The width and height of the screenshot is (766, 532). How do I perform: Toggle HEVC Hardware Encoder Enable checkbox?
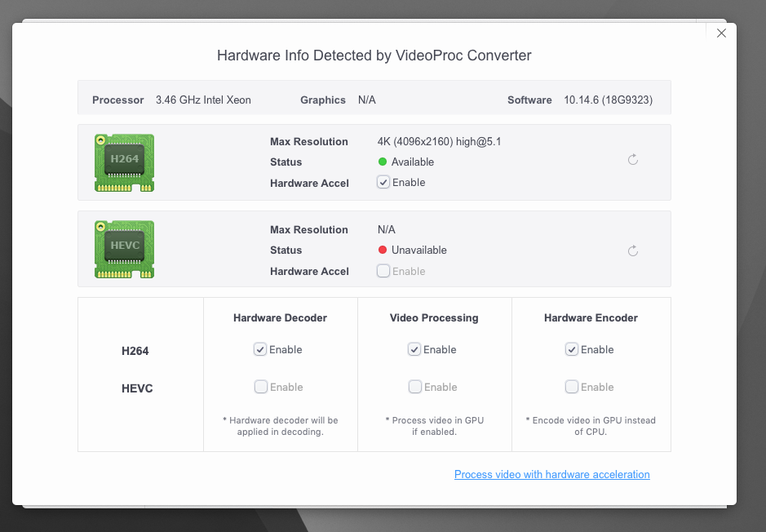click(572, 387)
